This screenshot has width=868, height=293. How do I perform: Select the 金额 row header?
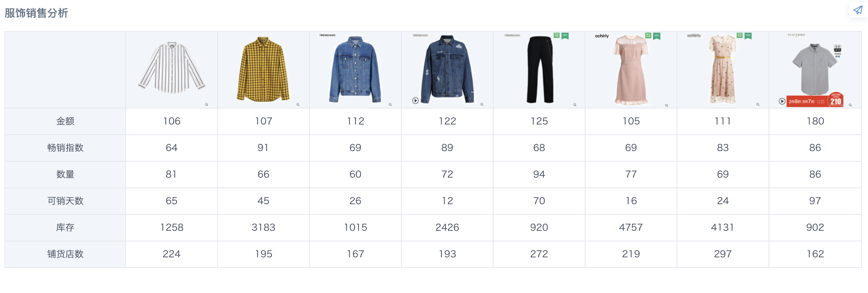(65, 121)
